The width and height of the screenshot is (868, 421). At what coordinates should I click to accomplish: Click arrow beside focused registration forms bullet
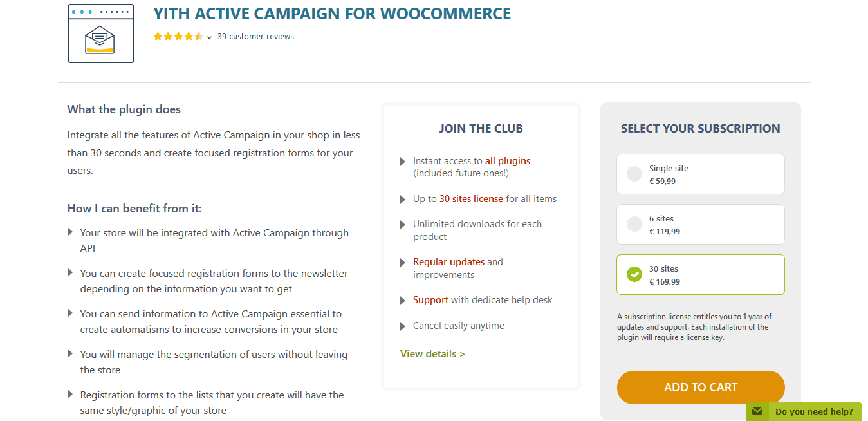click(70, 273)
